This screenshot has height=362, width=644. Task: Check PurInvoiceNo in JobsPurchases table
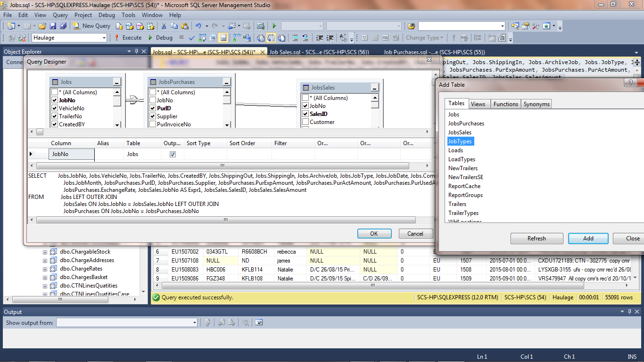153,124
